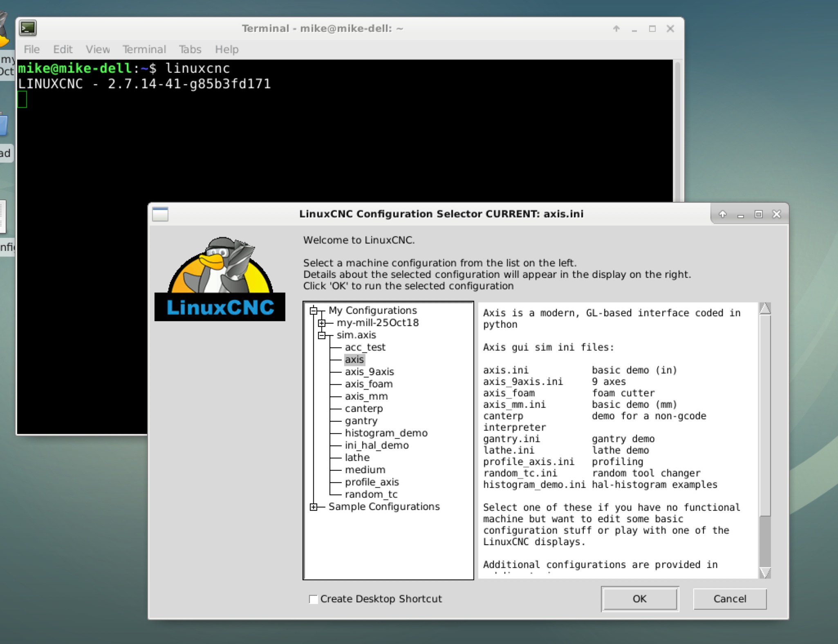Image resolution: width=838 pixels, height=644 pixels.
Task: Select the acc_test configuration
Action: pos(365,347)
